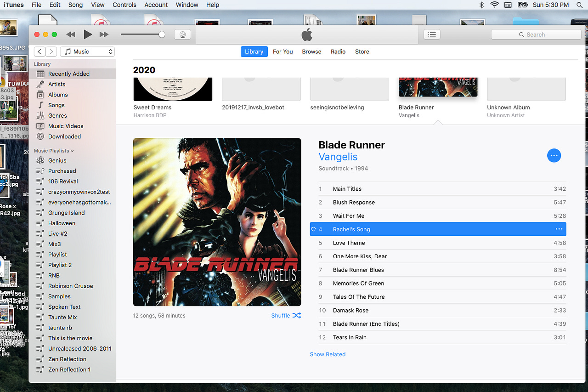Open the Zen Reflection 1 playlist
Image resolution: width=588 pixels, height=392 pixels.
point(69,369)
